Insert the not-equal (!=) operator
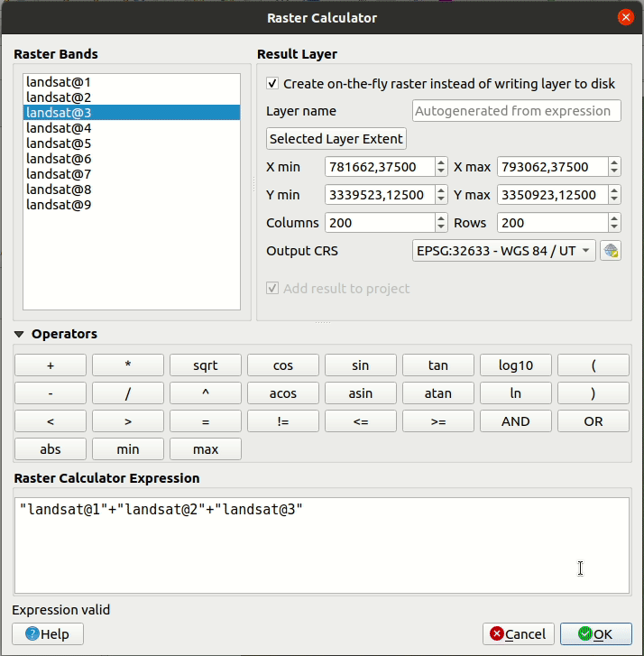Viewport: 644px width, 656px height. 283,421
